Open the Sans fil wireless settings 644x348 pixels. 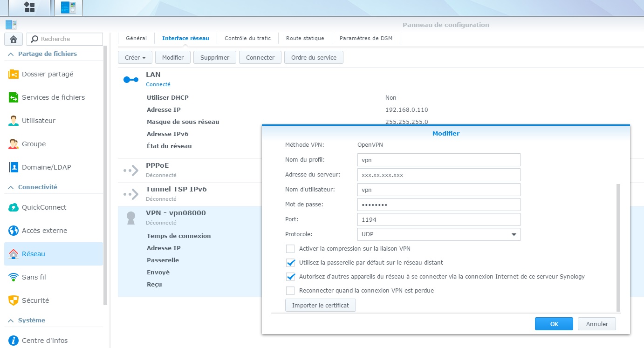[x=34, y=277]
